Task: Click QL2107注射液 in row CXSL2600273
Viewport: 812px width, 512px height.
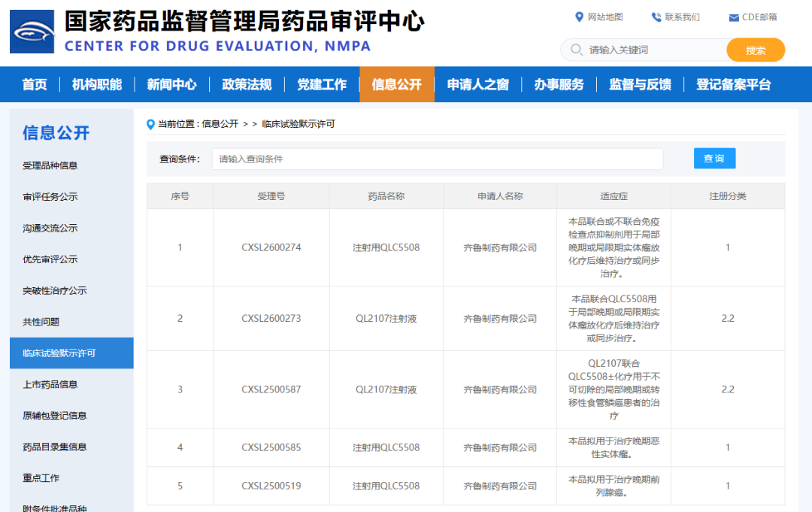Action: pyautogui.click(x=386, y=318)
